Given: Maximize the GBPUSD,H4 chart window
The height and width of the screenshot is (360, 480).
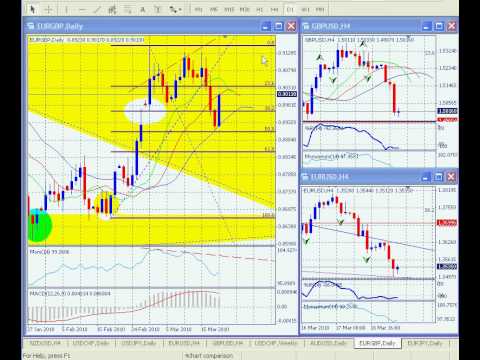Looking at the screenshot, I should 439,26.
